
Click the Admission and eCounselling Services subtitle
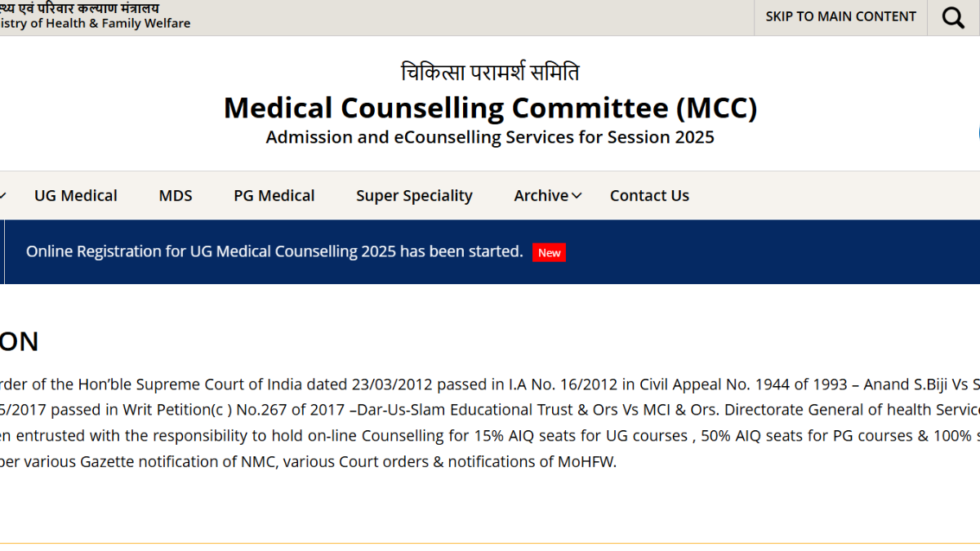(x=490, y=137)
